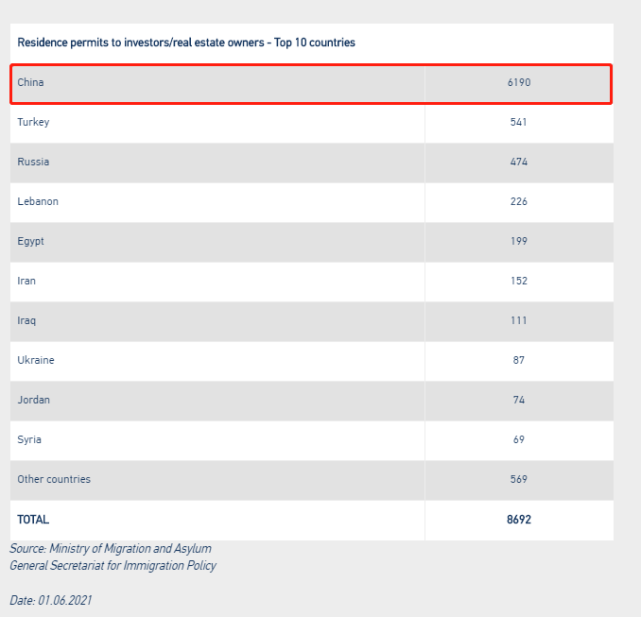Select the China row label
641x617 pixels.
click(31, 82)
